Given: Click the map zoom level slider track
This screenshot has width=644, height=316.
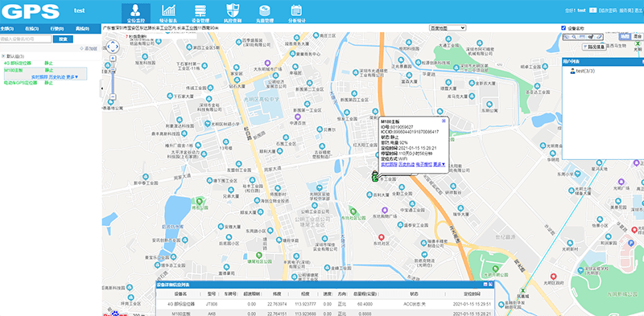Looking at the screenshot, I should pyautogui.click(x=113, y=77).
